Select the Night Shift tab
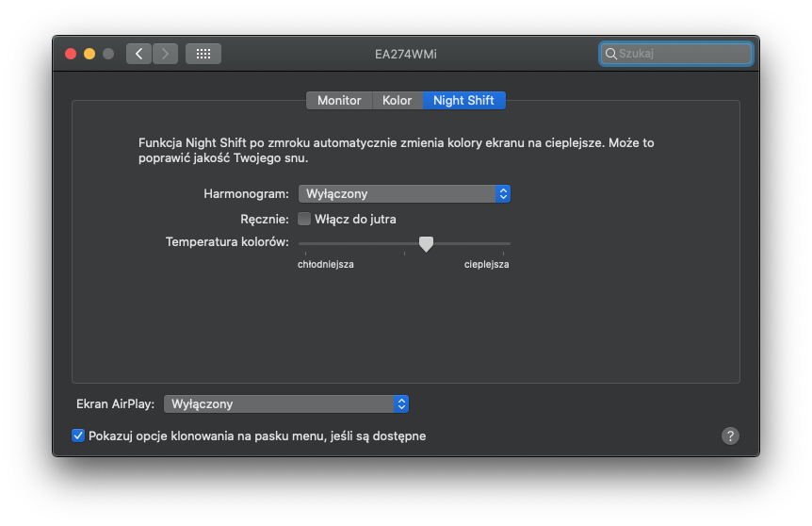This screenshot has width=812, height=526. click(x=463, y=100)
